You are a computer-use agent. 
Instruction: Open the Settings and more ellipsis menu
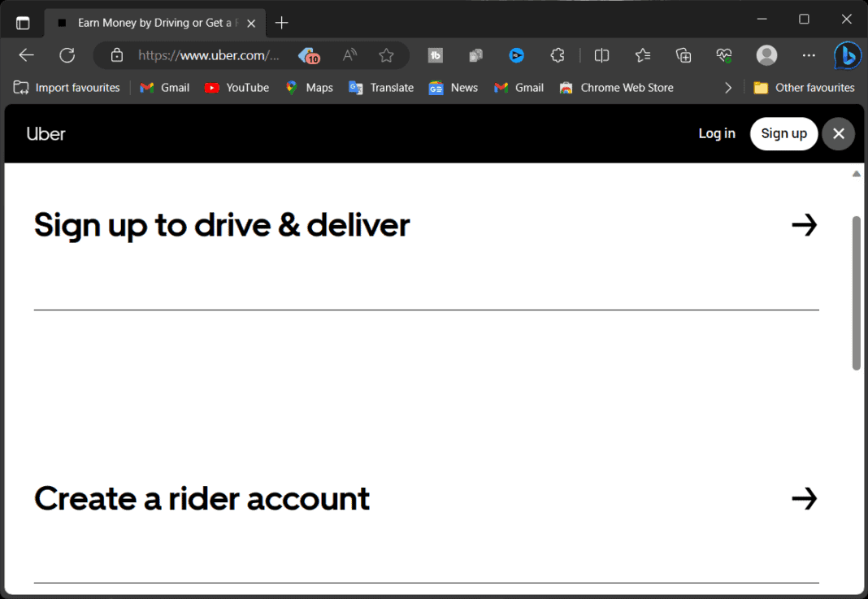[809, 55]
